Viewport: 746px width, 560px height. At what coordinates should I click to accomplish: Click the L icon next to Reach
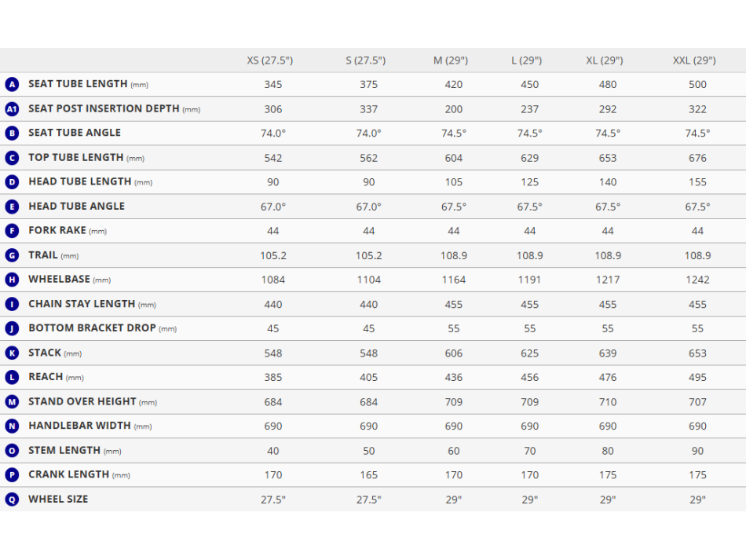pyautogui.click(x=12, y=378)
